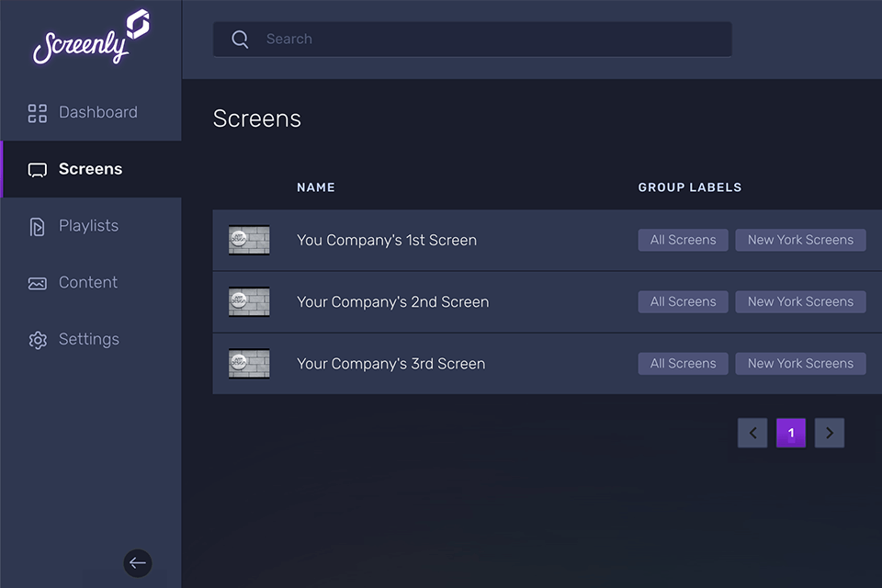Open thumbnail of You Company's 1st Screen

[x=249, y=241]
